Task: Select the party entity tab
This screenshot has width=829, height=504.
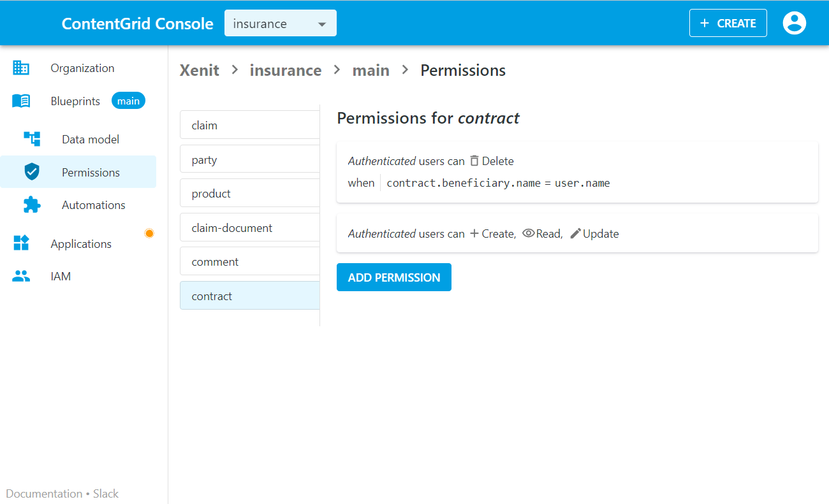Action: (249, 159)
